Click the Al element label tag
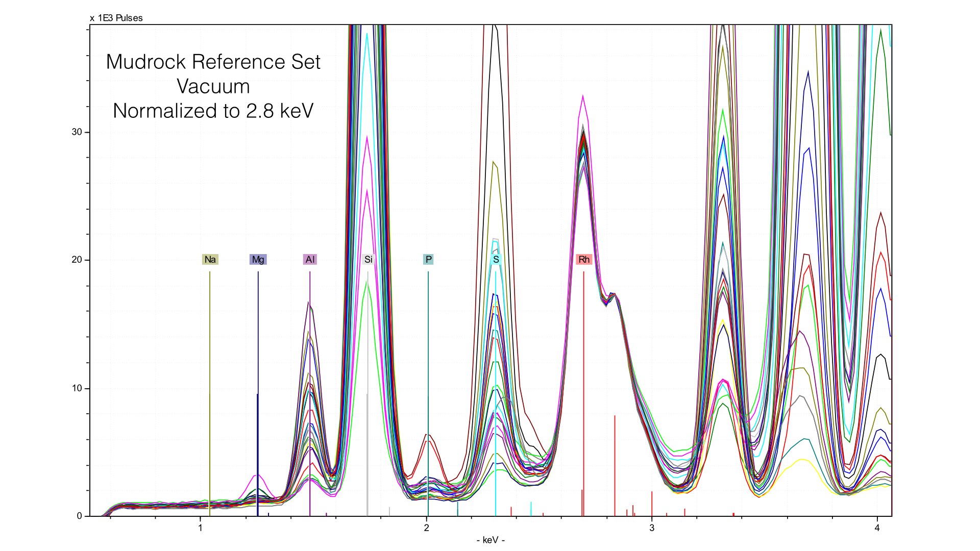The height and width of the screenshot is (551, 980). tap(310, 260)
